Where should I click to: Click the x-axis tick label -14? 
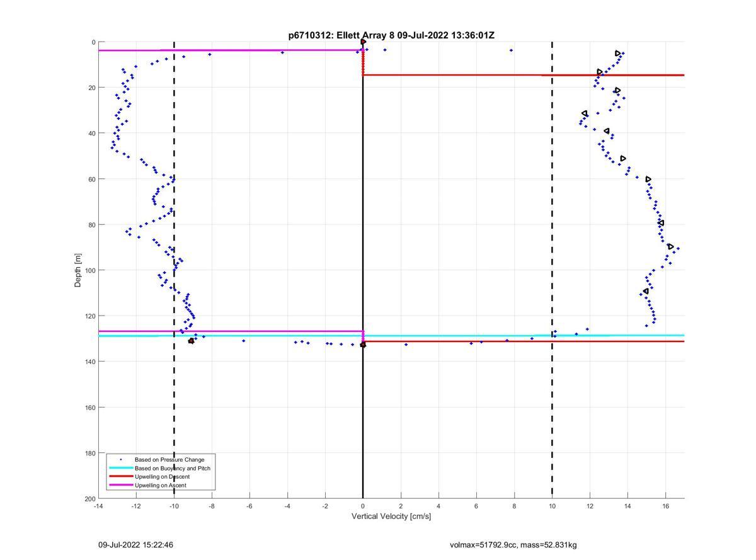tap(98, 506)
